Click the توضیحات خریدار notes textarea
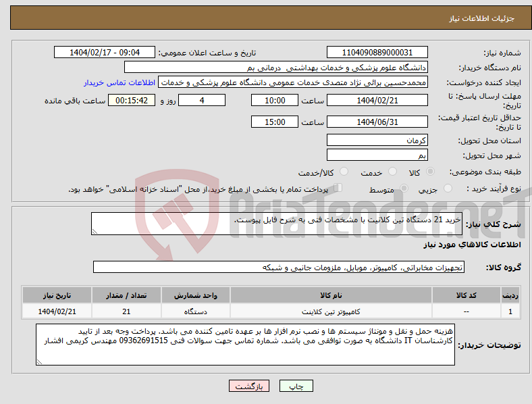Viewport: 532px width, 404px height. 245,345
